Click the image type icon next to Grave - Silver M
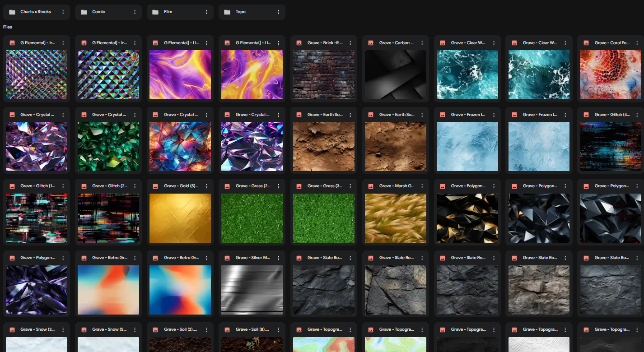Viewport: 644px width, 352px height. [x=227, y=258]
